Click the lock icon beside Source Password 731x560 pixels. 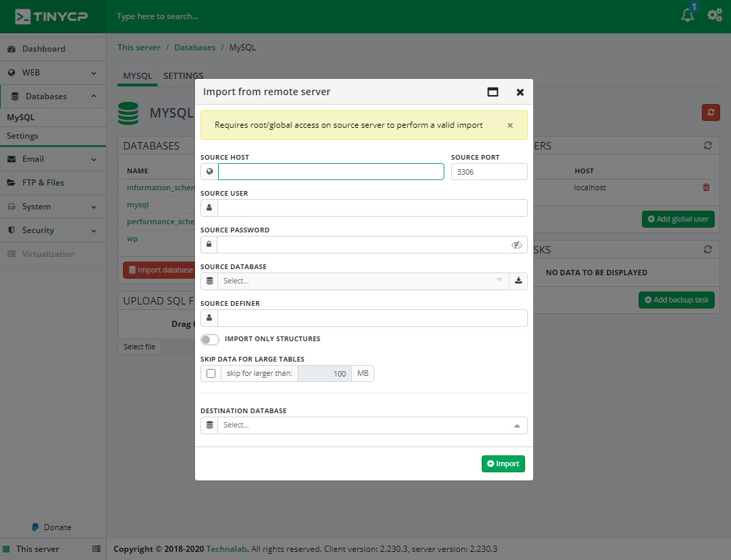click(x=209, y=245)
